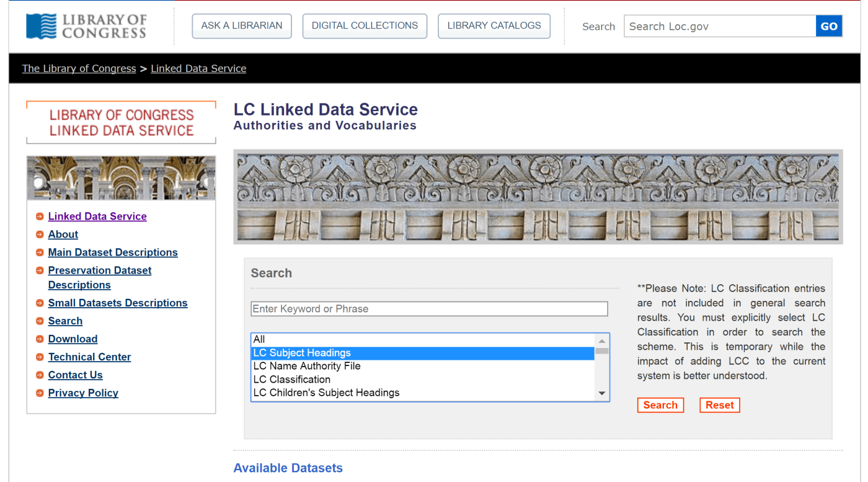Reset the search form
Viewport: 868px width, 482px height.
click(719, 405)
